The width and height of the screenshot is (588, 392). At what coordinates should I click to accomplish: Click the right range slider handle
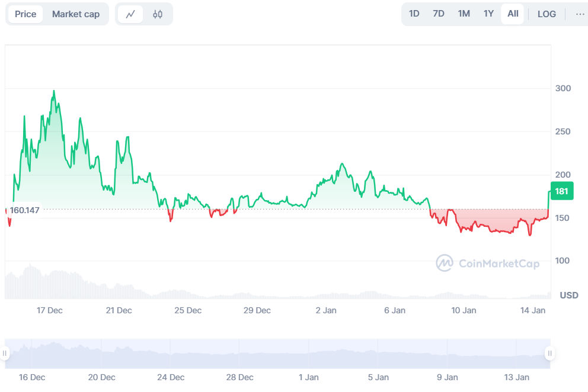pyautogui.click(x=550, y=354)
